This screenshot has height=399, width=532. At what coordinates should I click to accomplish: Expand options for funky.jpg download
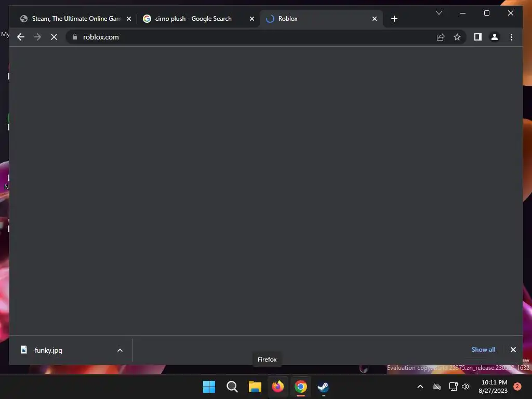pos(120,350)
